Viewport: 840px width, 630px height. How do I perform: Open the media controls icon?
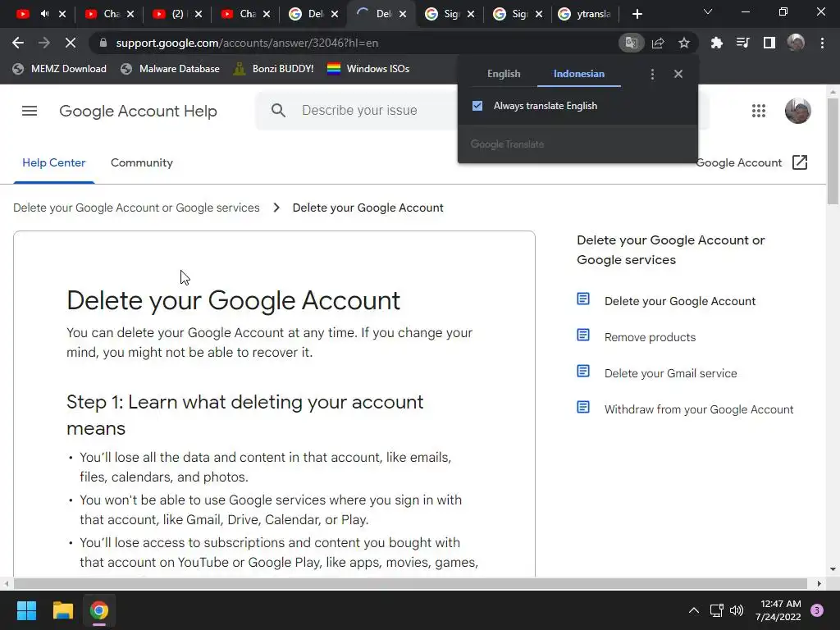pyautogui.click(x=742, y=43)
